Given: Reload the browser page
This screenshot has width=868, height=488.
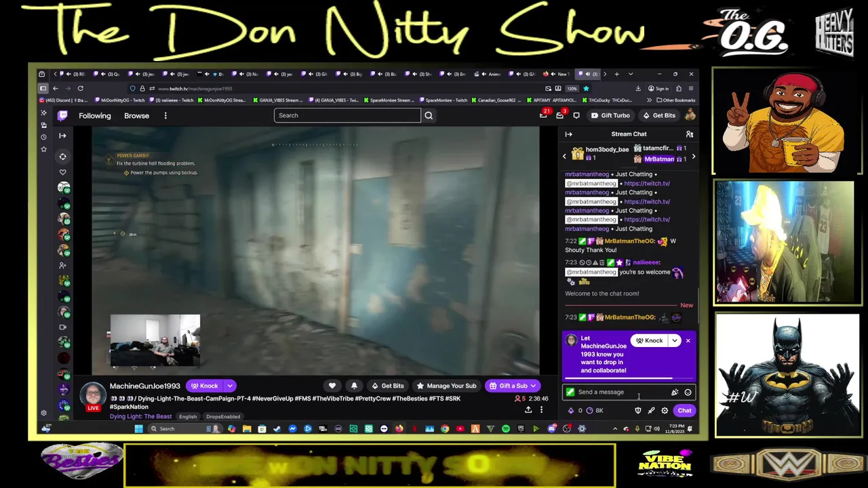Looking at the screenshot, I should [80, 88].
